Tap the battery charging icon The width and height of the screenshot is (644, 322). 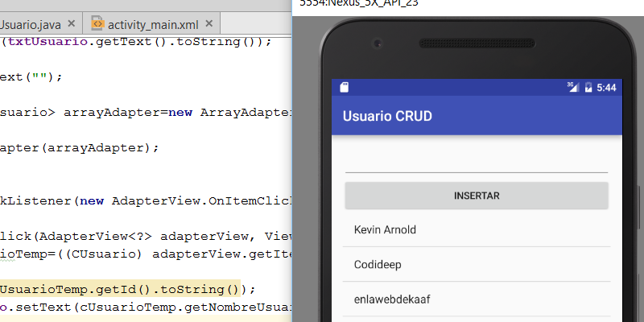(x=588, y=87)
